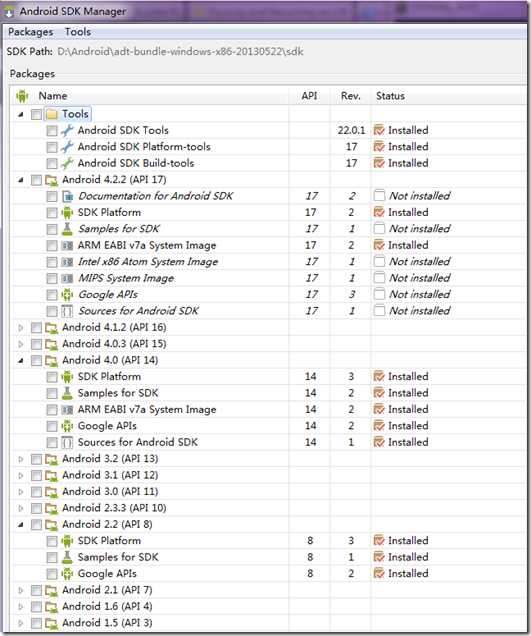Screen dimensions: 531x636
Task: Click the Tools folder icon
Action: 52,114
